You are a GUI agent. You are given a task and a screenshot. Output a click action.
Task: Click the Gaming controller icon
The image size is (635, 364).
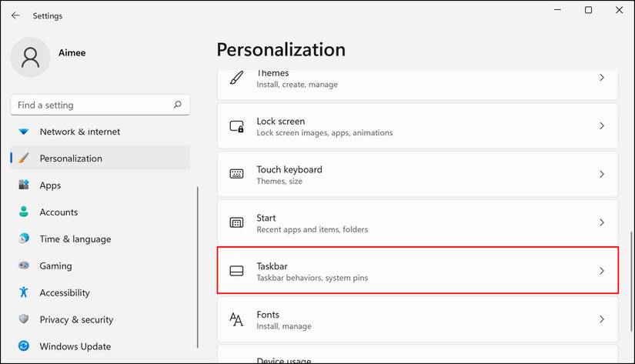pyautogui.click(x=24, y=266)
